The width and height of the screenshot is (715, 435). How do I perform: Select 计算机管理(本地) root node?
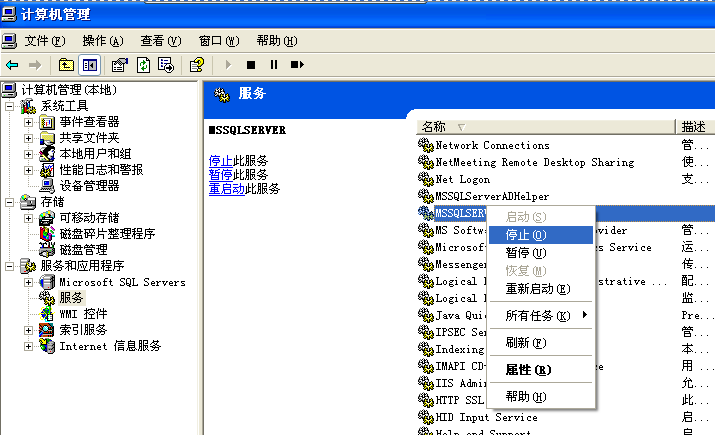click(x=69, y=90)
